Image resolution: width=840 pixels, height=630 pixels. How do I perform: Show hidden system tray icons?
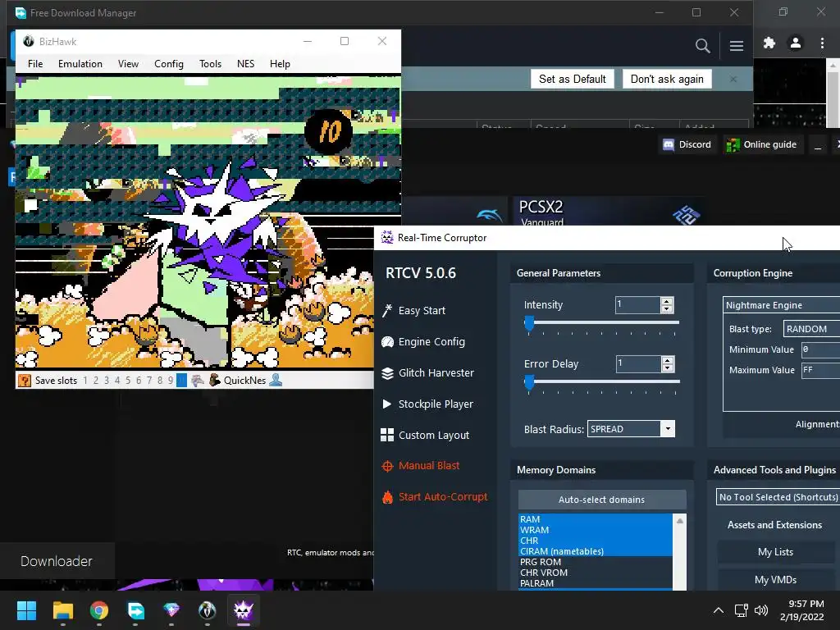(719, 610)
